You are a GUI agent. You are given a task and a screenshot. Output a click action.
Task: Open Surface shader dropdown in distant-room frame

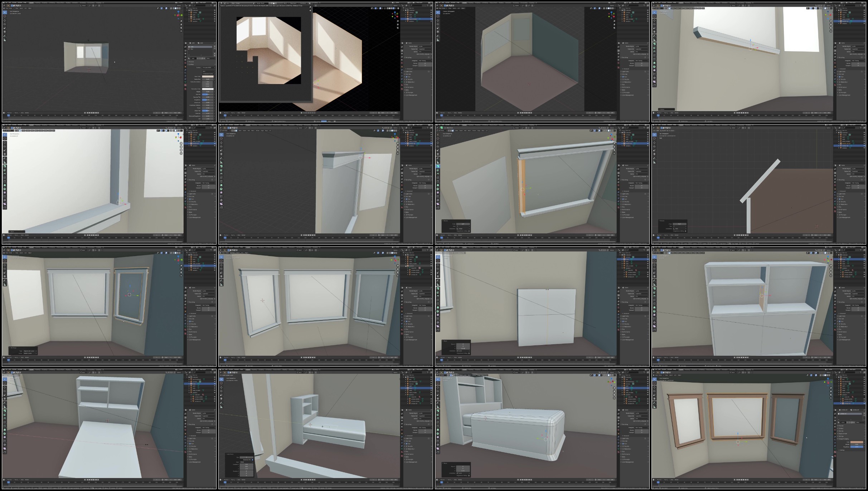(209, 68)
